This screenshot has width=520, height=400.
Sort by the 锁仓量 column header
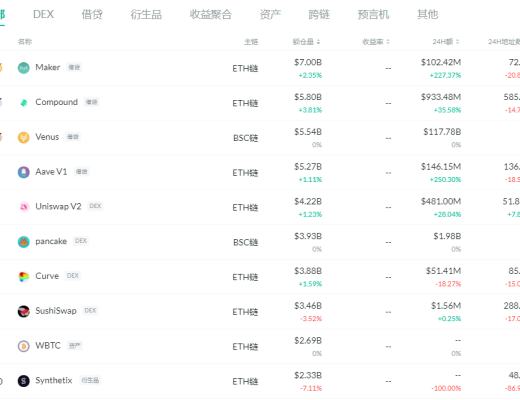[x=306, y=42]
